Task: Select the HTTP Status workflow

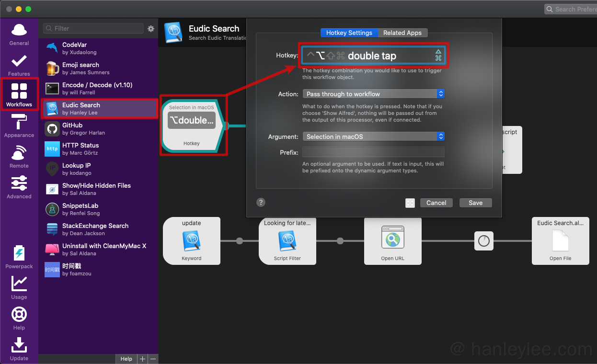Action: pyautogui.click(x=99, y=149)
